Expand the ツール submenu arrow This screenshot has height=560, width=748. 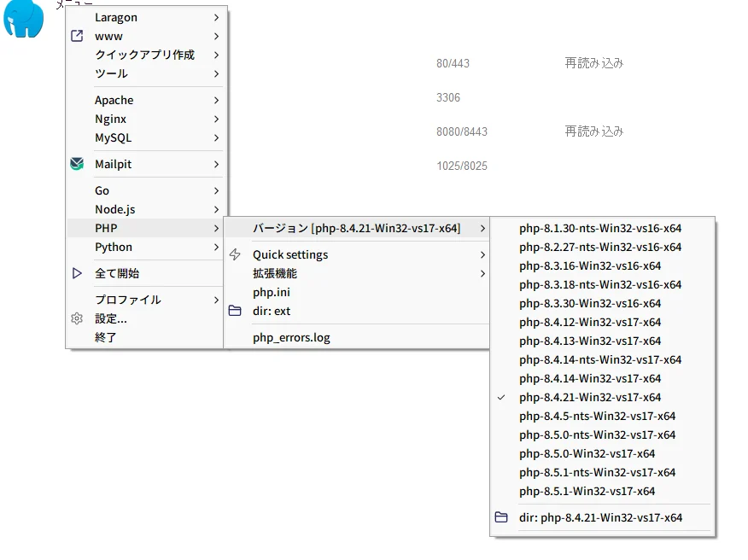point(217,73)
